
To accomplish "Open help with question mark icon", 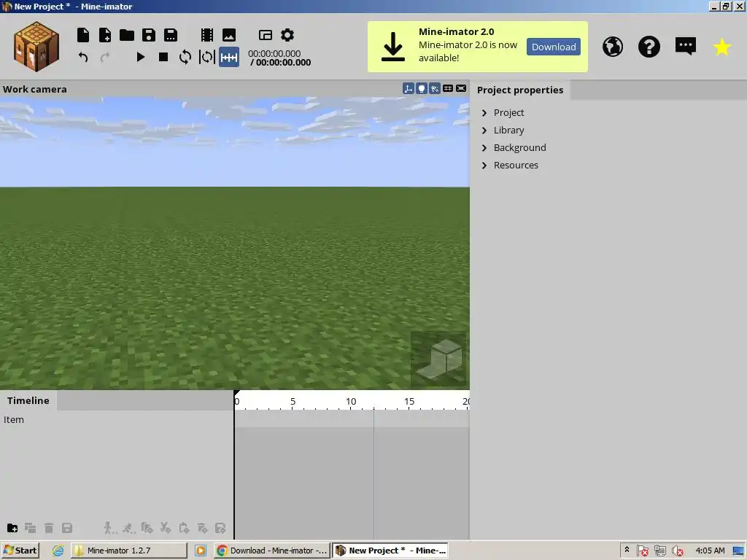I will (x=649, y=47).
